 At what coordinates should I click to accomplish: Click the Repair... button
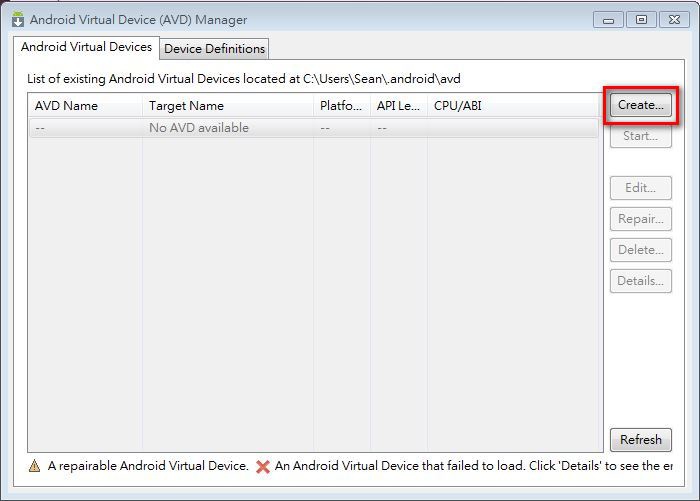[640, 219]
